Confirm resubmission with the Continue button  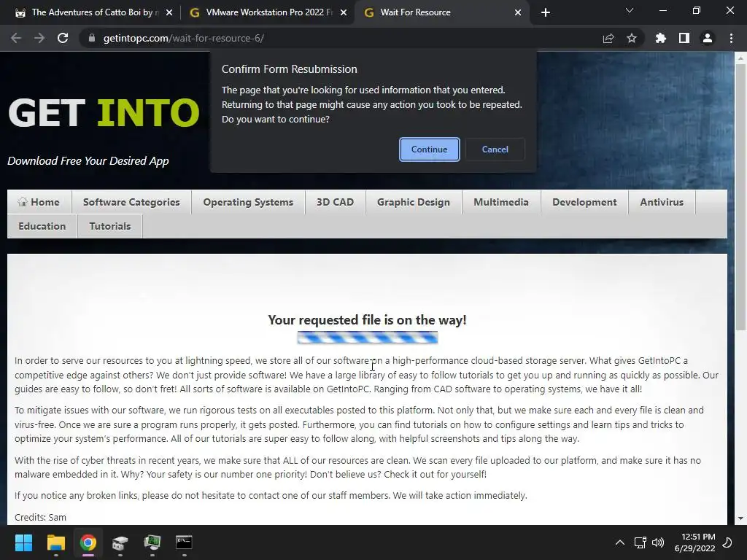429,149
